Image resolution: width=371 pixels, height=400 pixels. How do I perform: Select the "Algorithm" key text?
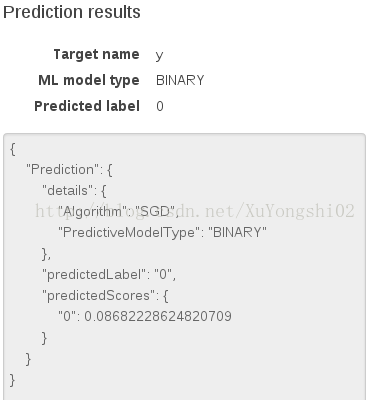pyautogui.click(x=93, y=211)
